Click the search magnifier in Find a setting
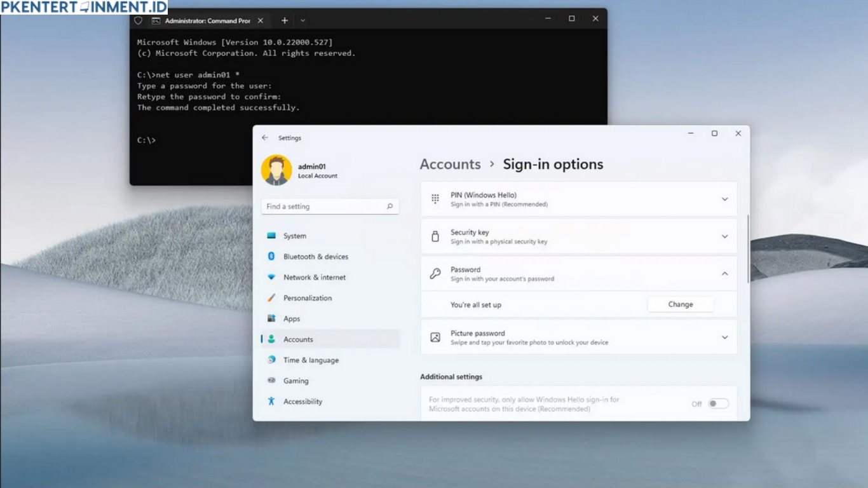Viewport: 868px width, 488px height. click(x=390, y=207)
